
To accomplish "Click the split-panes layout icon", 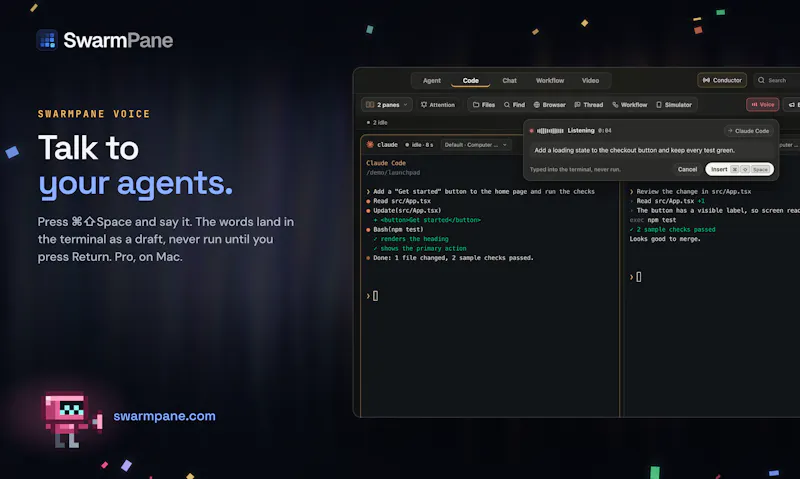I will pos(370,105).
